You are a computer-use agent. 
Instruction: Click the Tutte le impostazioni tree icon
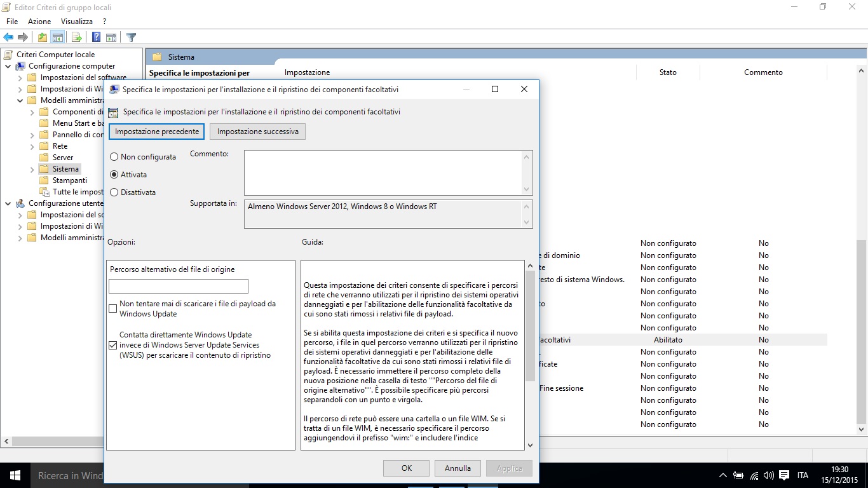44,192
